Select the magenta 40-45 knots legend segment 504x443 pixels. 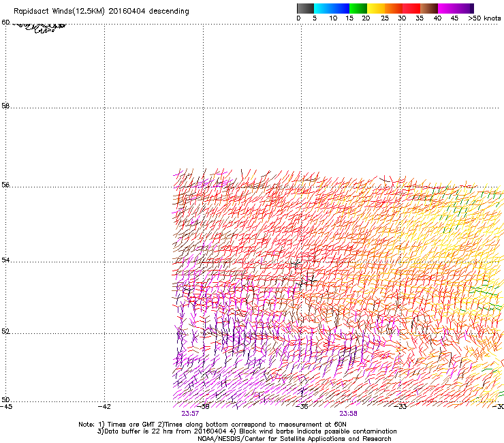(x=447, y=8)
